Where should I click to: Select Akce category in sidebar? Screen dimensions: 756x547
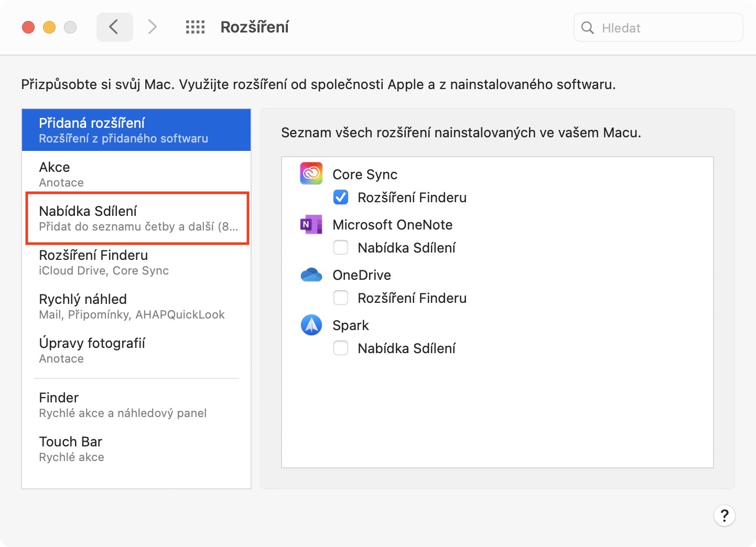point(136,174)
